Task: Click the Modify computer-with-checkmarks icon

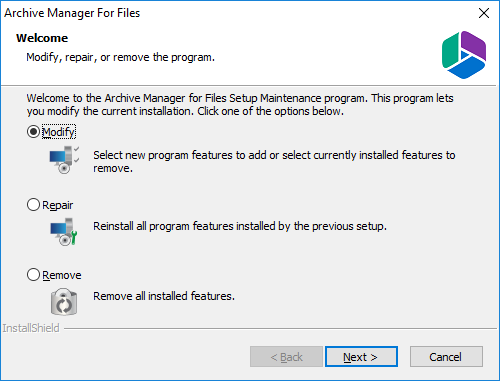Action: pos(64,160)
